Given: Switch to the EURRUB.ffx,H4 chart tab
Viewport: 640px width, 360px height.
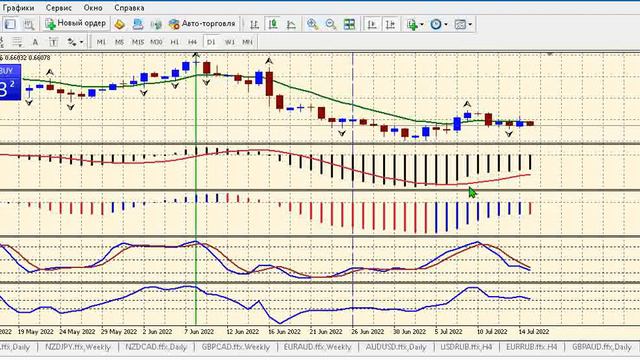Looking at the screenshot, I should tap(531, 347).
